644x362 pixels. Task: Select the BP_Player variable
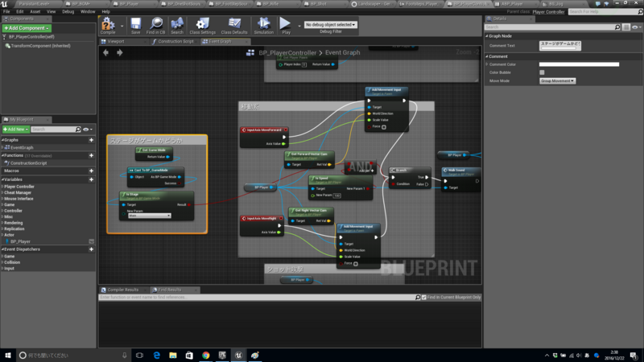click(x=20, y=242)
